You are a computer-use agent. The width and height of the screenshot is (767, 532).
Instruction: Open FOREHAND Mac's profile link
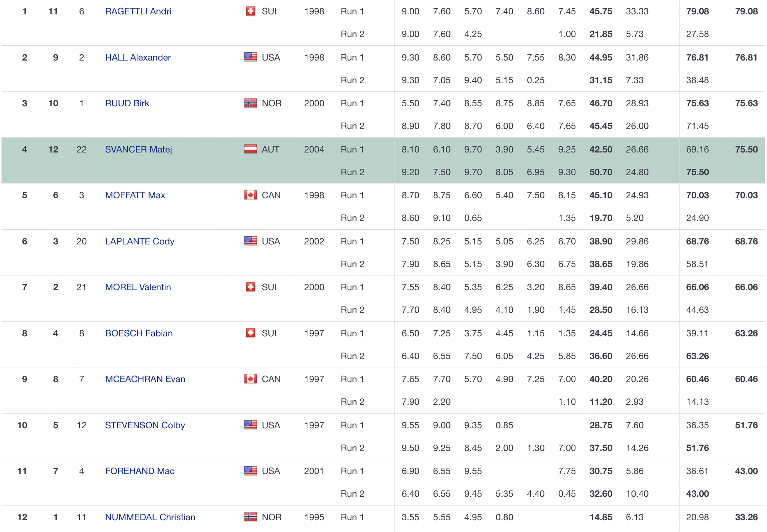point(139,471)
